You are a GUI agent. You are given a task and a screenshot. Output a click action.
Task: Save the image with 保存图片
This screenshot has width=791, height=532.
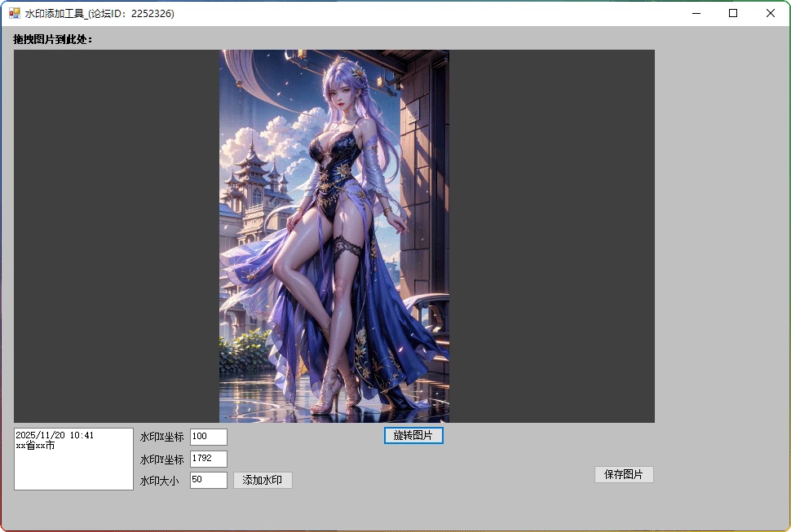(x=624, y=475)
